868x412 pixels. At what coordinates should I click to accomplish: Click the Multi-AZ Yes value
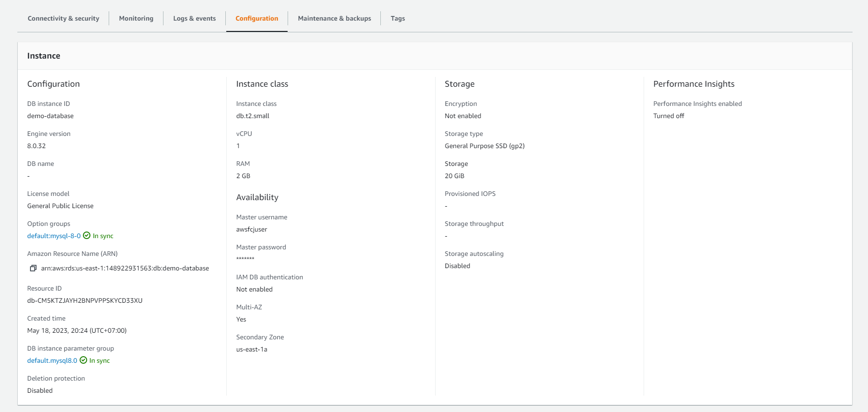[241, 319]
